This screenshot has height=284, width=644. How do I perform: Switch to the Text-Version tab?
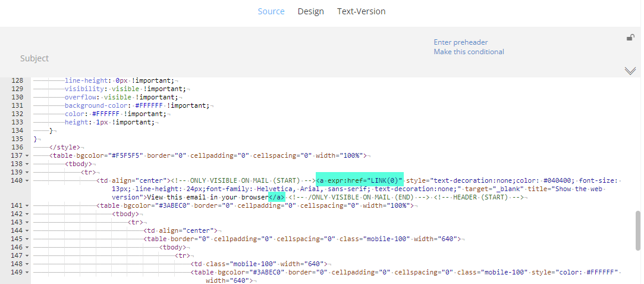pos(361,11)
